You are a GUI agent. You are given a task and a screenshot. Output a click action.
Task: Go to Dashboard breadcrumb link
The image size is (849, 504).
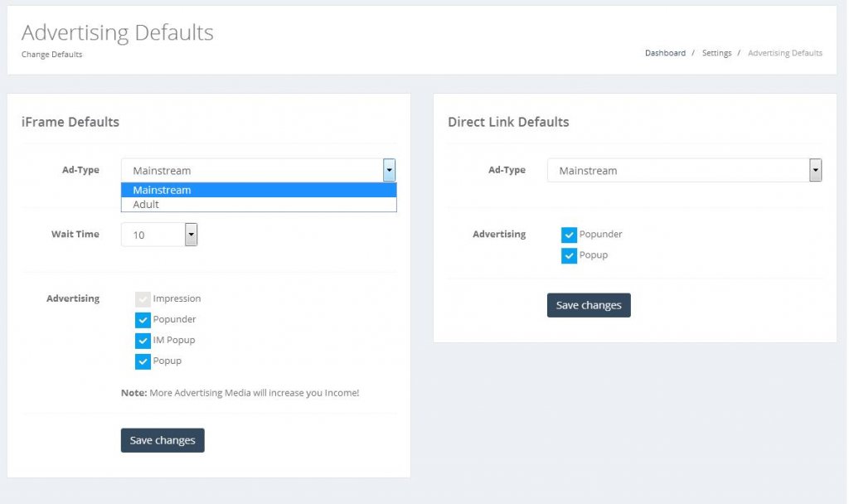(x=665, y=53)
